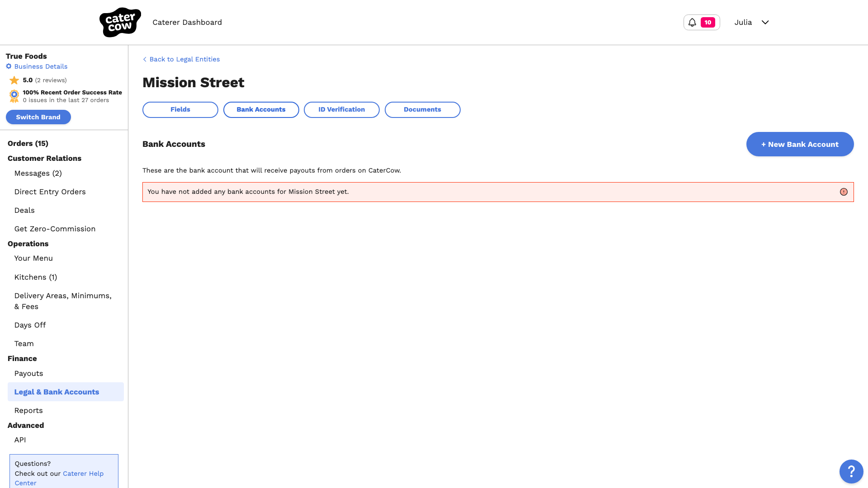The image size is (868, 488).
Task: Click the help question mark button
Action: (851, 471)
